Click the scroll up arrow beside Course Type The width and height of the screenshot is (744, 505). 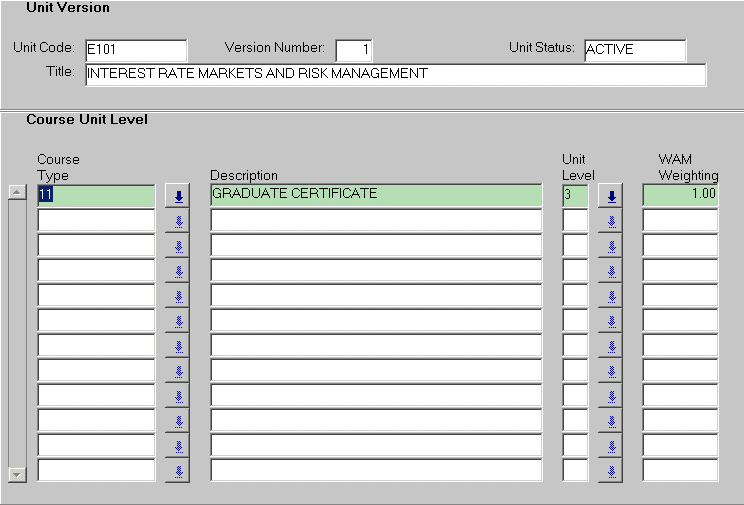pos(16,193)
